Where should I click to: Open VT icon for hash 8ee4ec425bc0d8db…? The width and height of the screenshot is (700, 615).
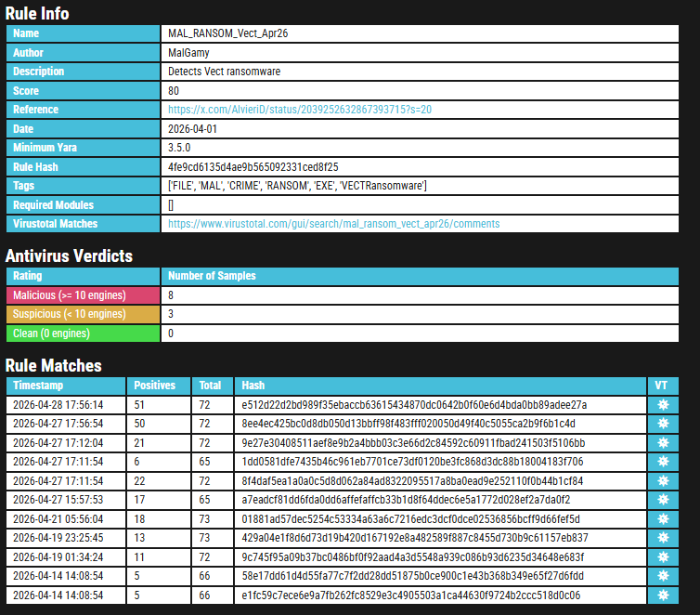(663, 424)
